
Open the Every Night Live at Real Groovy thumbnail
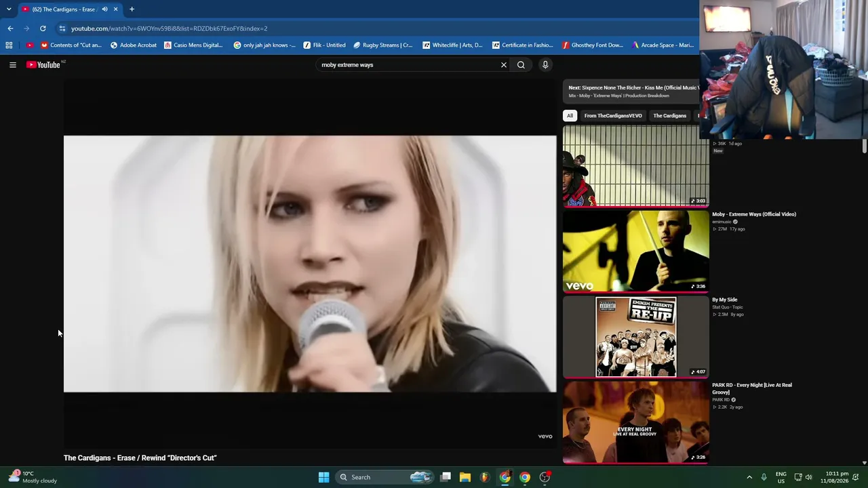(x=636, y=422)
